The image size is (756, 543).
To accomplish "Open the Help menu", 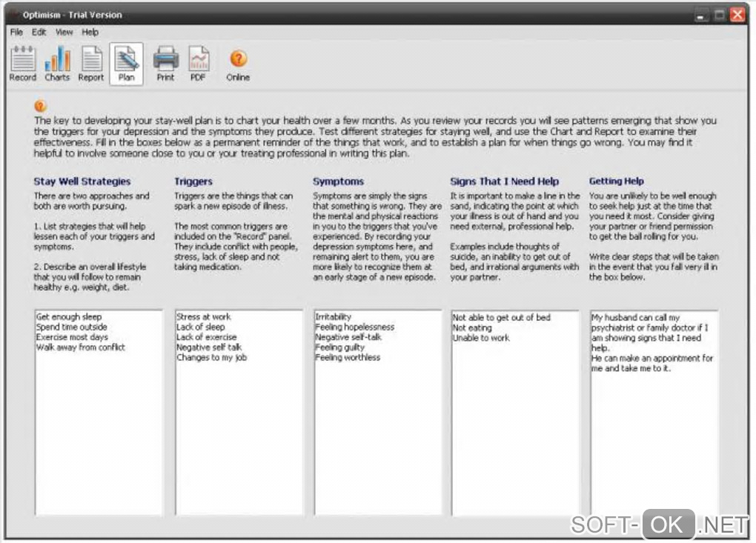I will 90,33.
